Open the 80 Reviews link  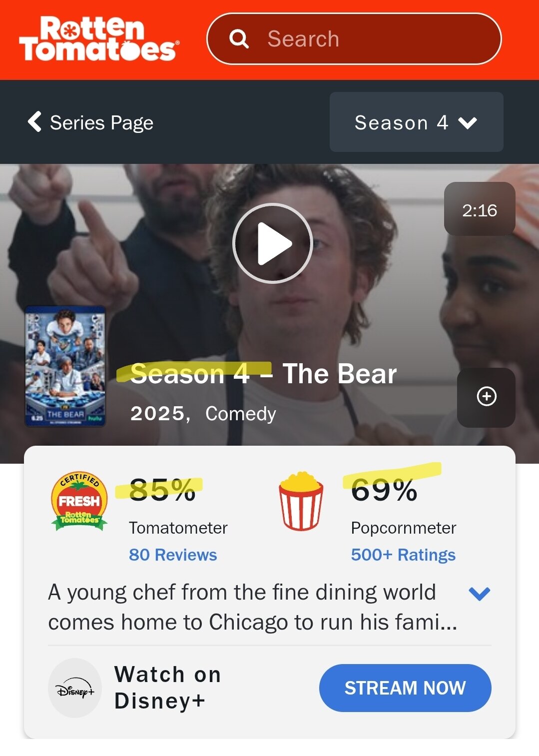coord(173,555)
